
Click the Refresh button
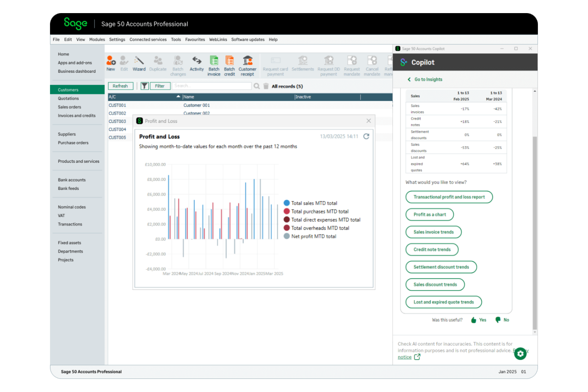120,86
